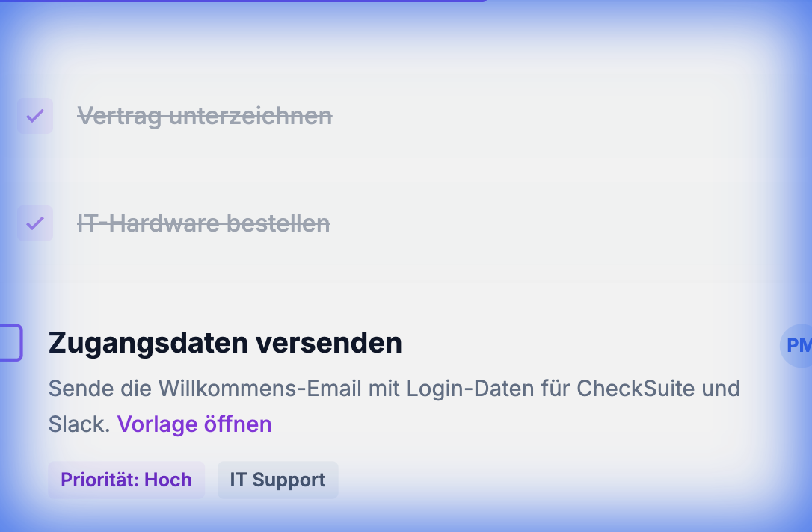Viewport: 812px width, 532px height.
Task: Open the Vorlage öffnen link
Action: pos(194,424)
